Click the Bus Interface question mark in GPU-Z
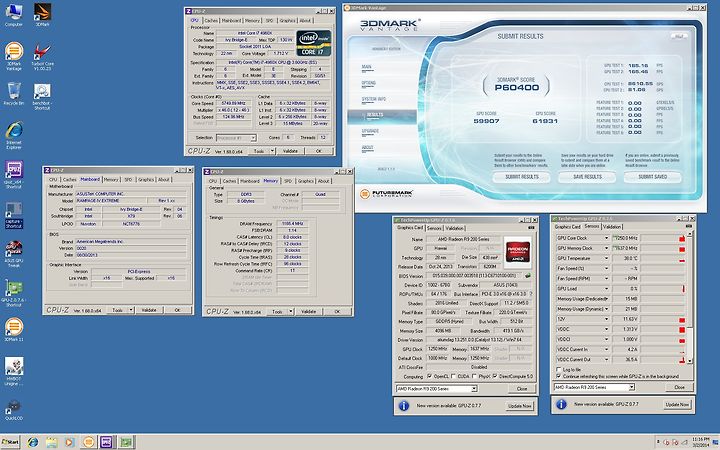The height and width of the screenshot is (450, 720). (530, 294)
